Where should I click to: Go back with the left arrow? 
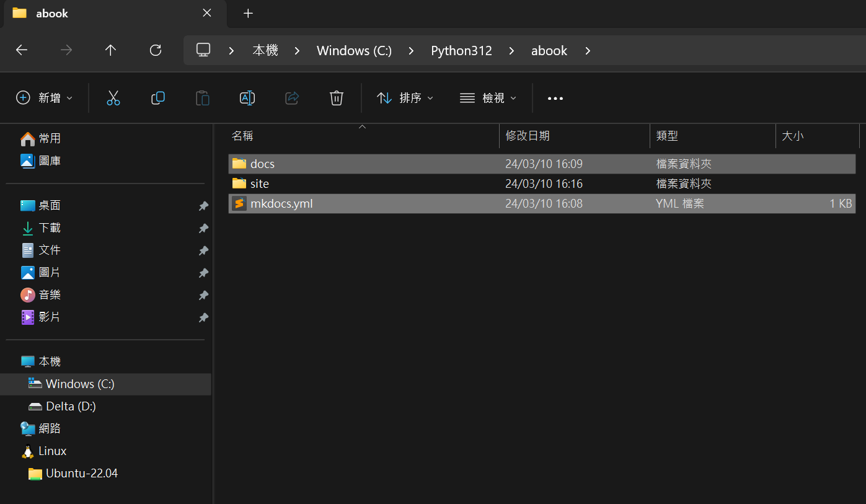click(22, 50)
